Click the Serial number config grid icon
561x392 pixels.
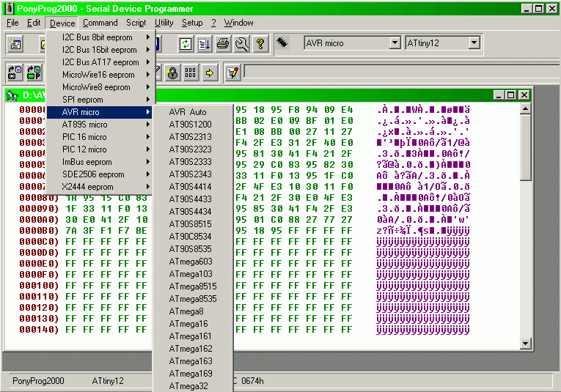point(191,73)
